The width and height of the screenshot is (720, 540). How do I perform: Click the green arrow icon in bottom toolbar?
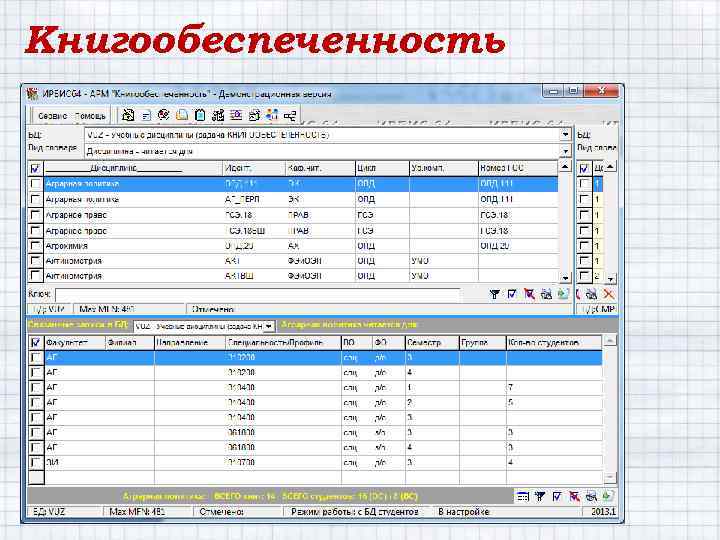(608, 496)
